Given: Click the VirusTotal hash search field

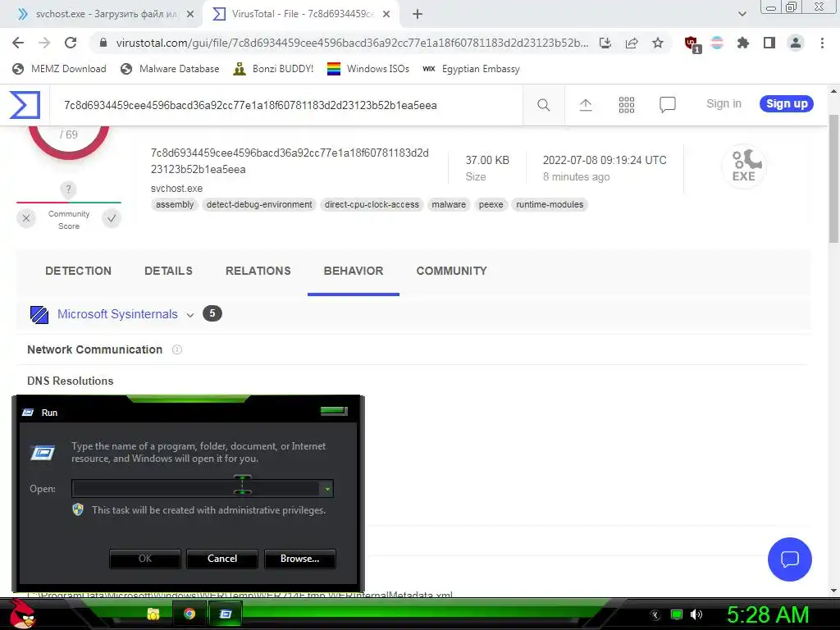Looking at the screenshot, I should point(286,105).
